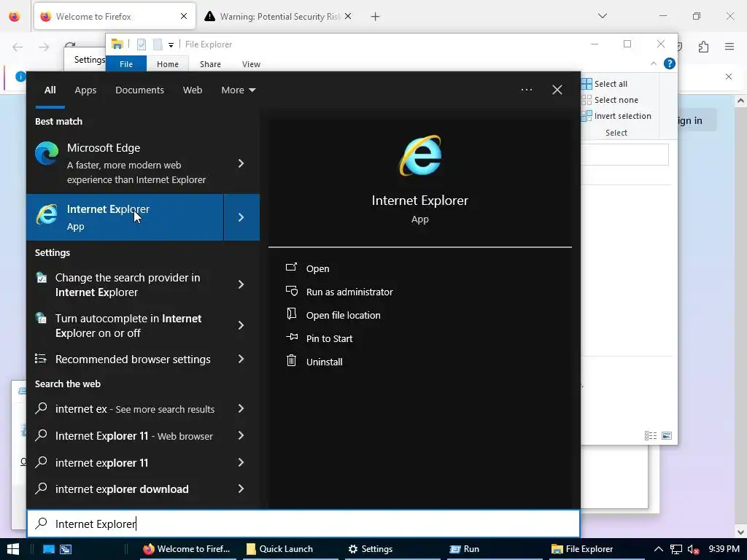Click Pin to Start action
The image size is (747, 560).
coord(329,338)
